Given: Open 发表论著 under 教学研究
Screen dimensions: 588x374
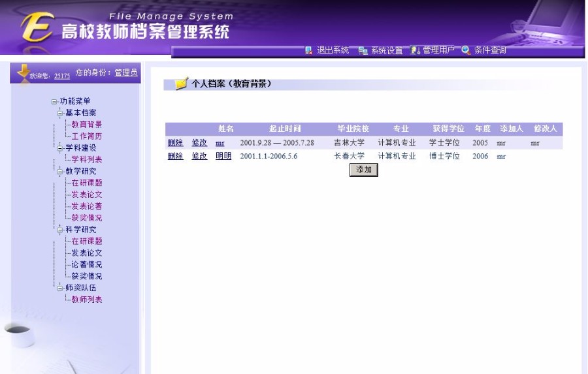Looking at the screenshot, I should point(87,206).
